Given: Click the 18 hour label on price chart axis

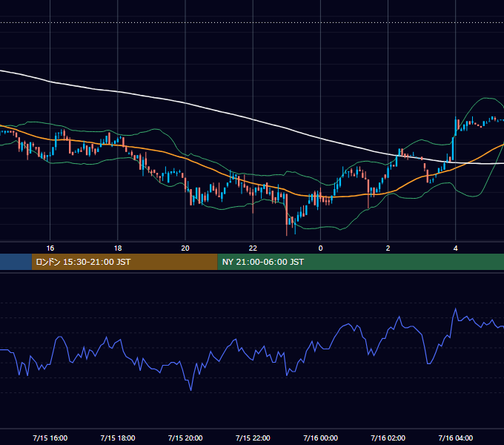Looking at the screenshot, I should [118, 248].
